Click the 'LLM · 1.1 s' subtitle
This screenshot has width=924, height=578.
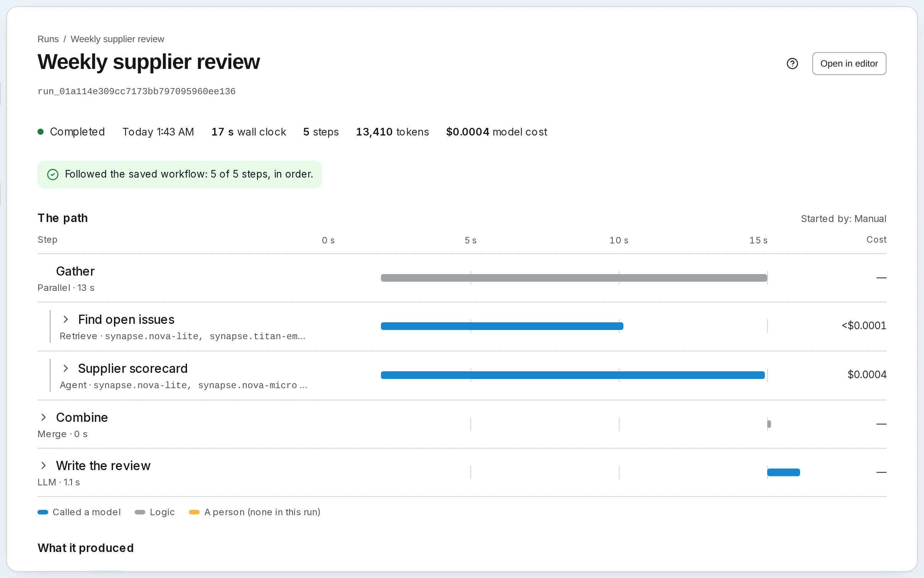pos(59,482)
